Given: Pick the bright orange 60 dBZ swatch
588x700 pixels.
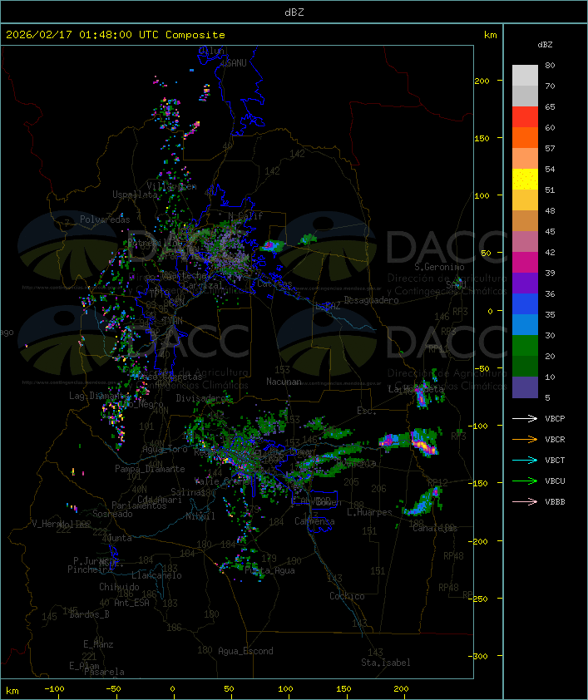Looking at the screenshot, I should pyautogui.click(x=525, y=137).
